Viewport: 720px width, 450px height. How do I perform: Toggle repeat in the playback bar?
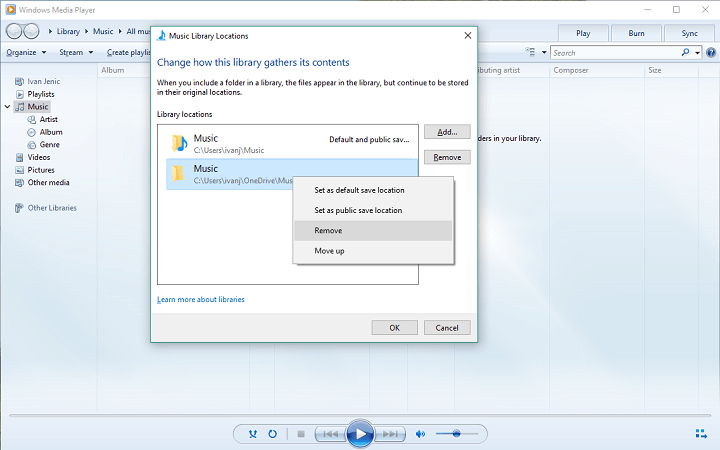tap(272, 433)
